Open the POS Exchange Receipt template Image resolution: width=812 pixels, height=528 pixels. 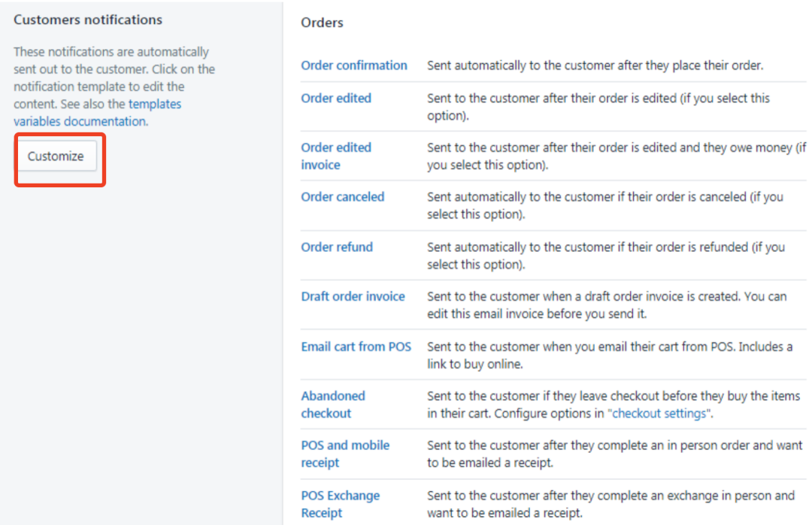pyautogui.click(x=341, y=504)
